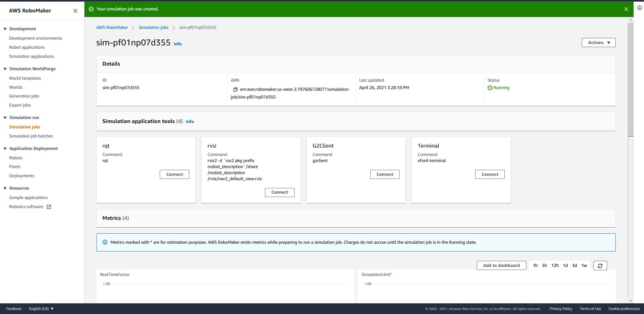Click the job ID text sim-pf01np07d355
This screenshot has width=644, height=314.
[121, 88]
